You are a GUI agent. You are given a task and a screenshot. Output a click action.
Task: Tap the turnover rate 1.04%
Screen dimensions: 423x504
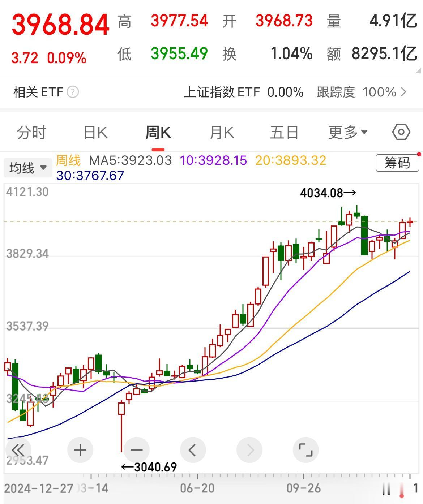(x=291, y=53)
